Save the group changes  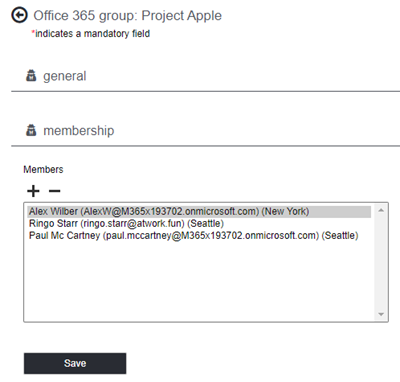75,363
